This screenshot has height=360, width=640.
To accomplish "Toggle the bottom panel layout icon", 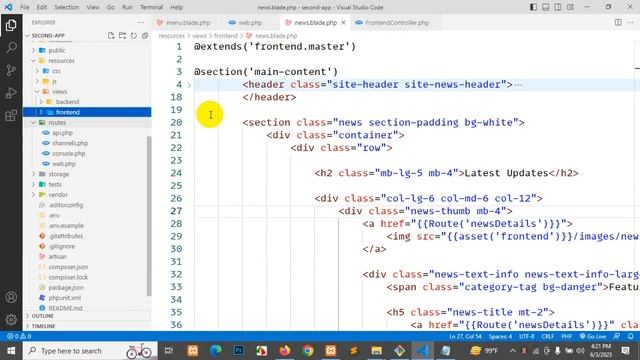I will click(545, 7).
